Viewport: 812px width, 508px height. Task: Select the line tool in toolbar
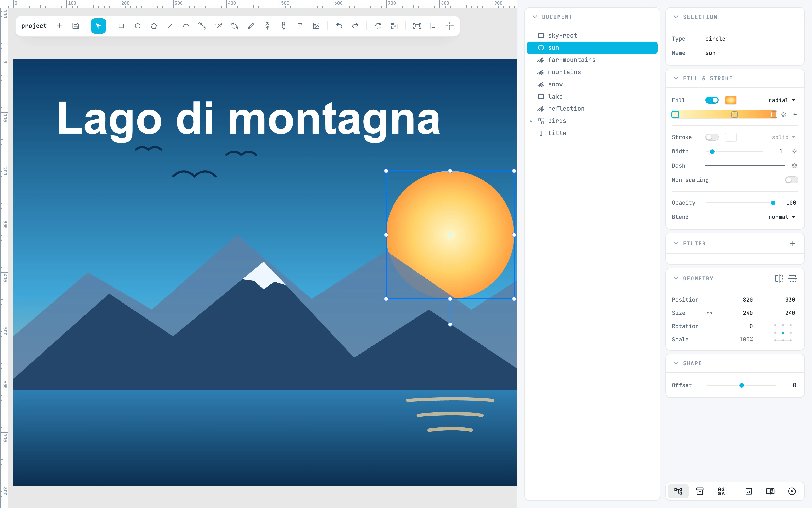pyautogui.click(x=170, y=26)
